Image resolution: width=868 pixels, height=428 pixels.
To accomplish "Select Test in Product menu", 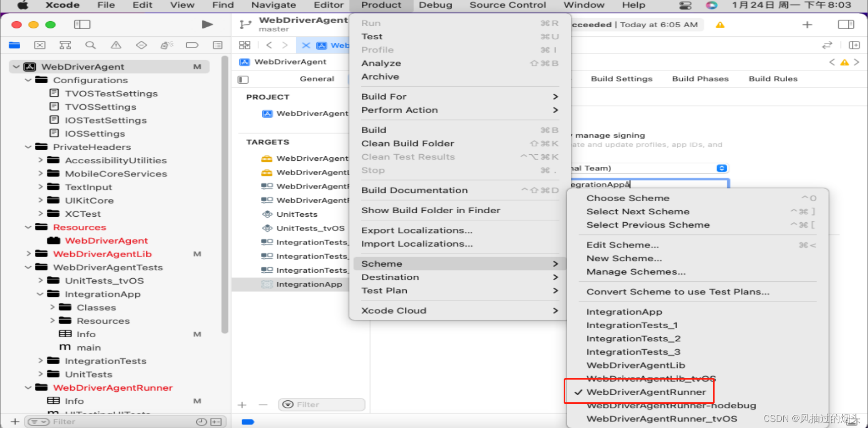I will 459,37.
